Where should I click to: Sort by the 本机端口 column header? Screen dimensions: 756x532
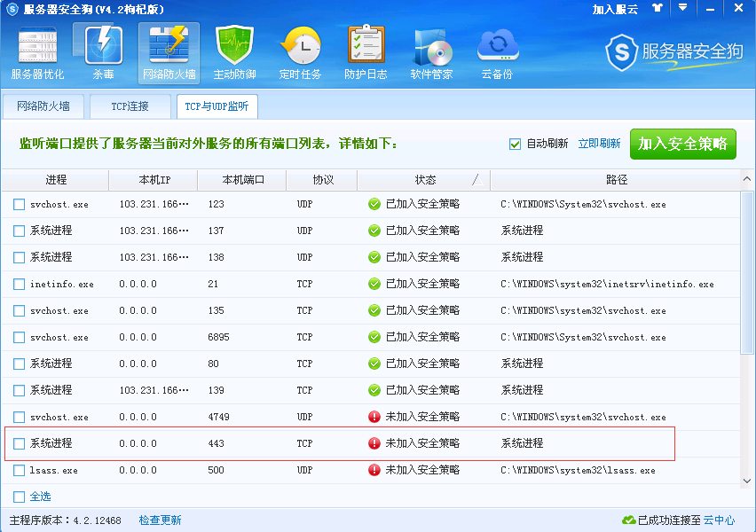(x=242, y=180)
